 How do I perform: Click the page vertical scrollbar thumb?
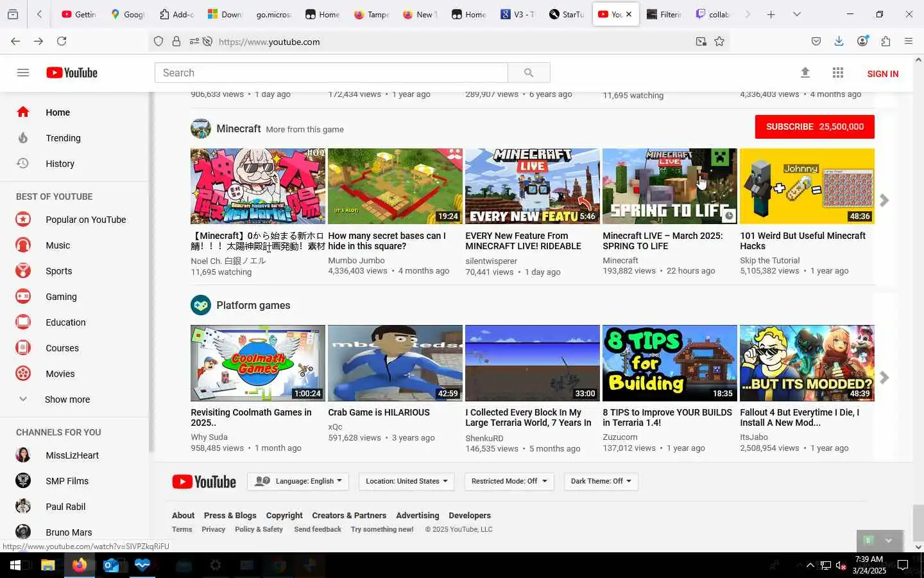(918, 523)
